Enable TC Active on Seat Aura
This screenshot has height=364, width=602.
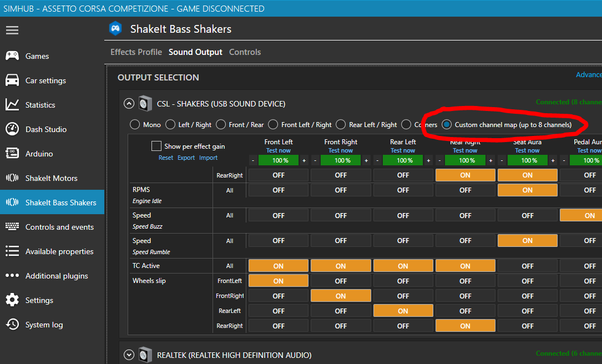click(528, 266)
